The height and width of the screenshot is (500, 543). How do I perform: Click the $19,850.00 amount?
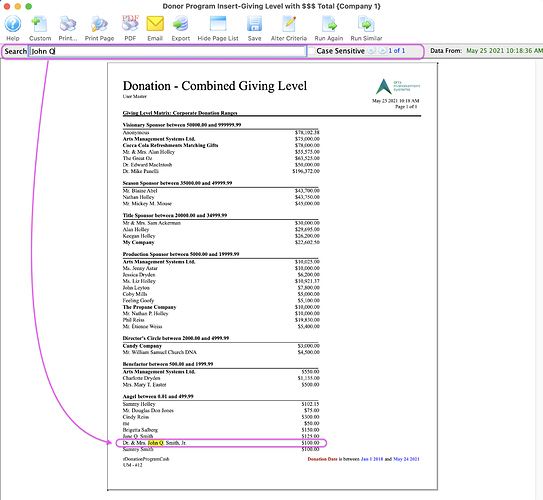click(x=308, y=320)
